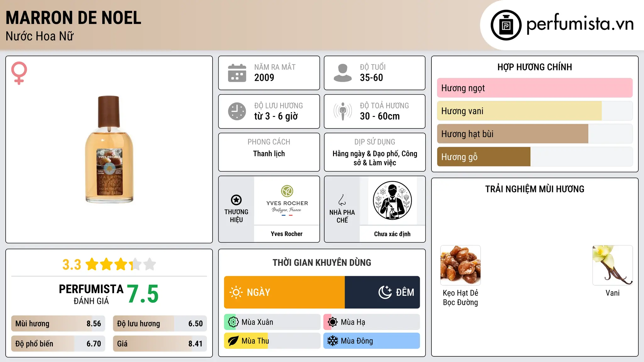Click the longevity value từ 3 - 6 giờ
Viewport: 644px width, 362px height.
[276, 116]
